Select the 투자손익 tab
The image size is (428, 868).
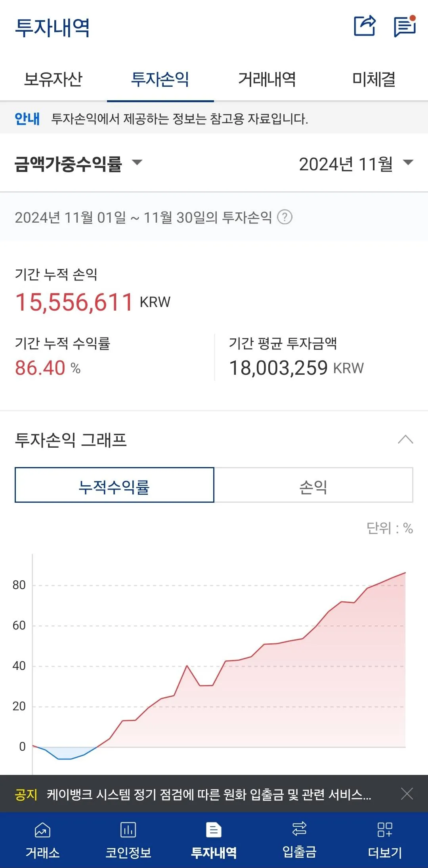[x=160, y=79]
